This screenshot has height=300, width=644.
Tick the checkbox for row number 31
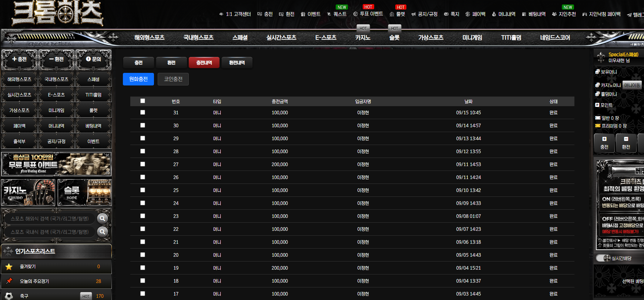pos(142,112)
